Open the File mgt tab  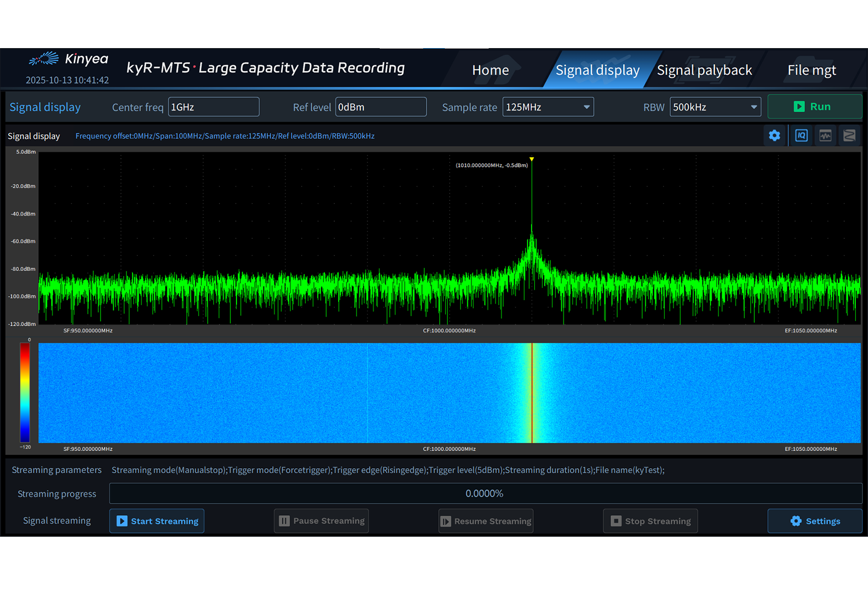click(x=811, y=70)
